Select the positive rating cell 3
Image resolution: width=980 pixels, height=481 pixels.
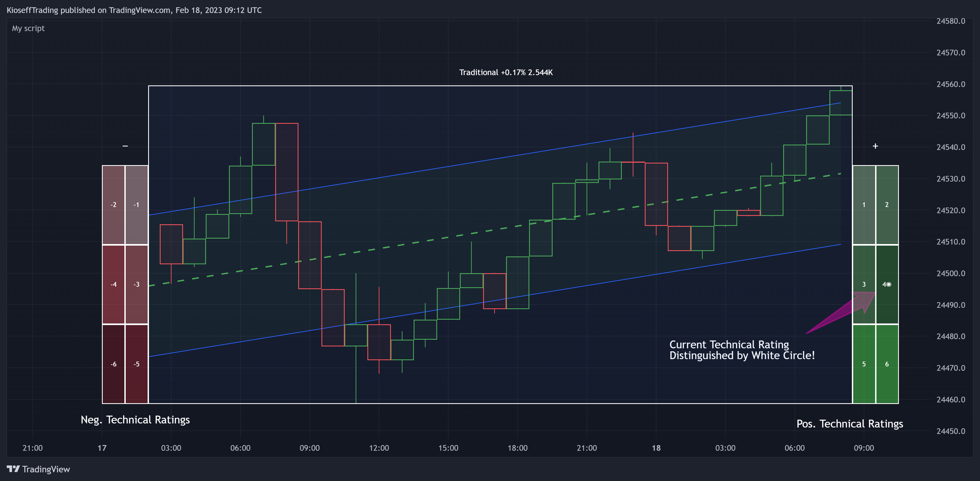tap(864, 285)
